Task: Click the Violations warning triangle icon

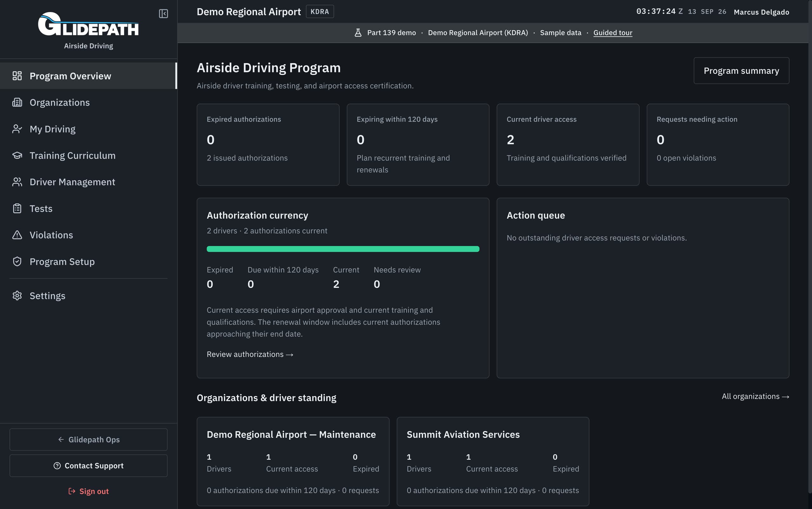Action: pos(17,235)
